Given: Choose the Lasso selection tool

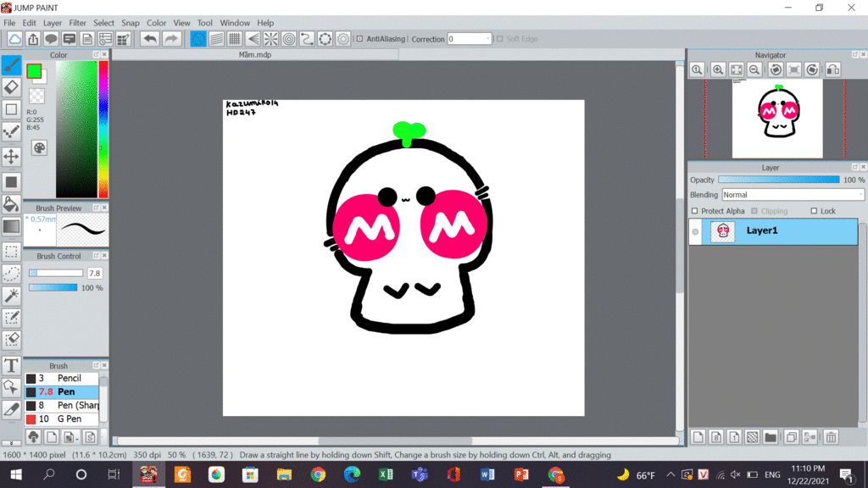Looking at the screenshot, I should tap(12, 274).
